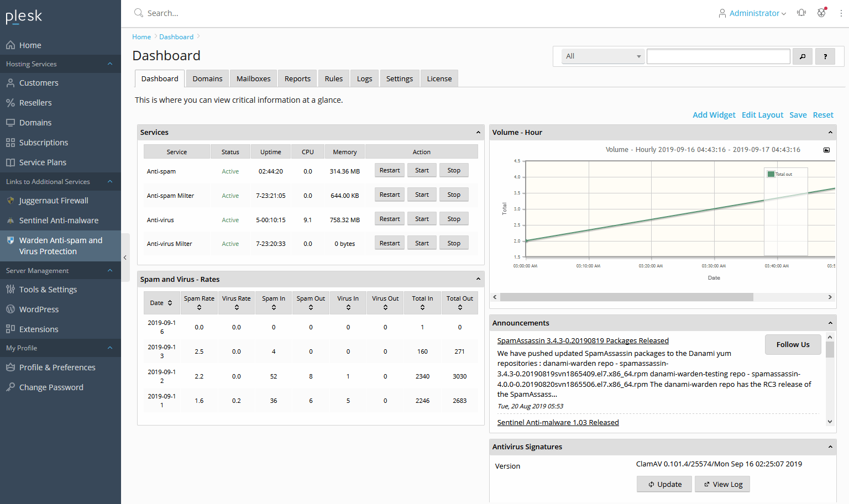
Task: Click the Edit Layout link
Action: pos(762,115)
